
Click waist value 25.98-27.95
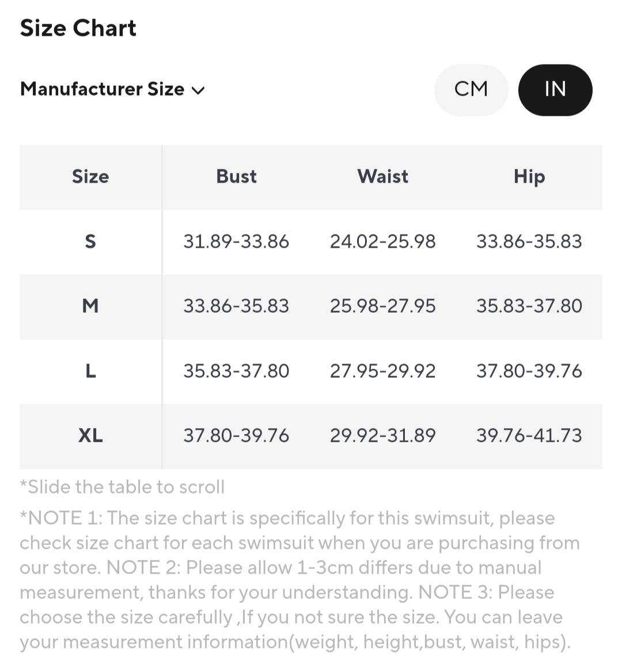[x=383, y=306]
